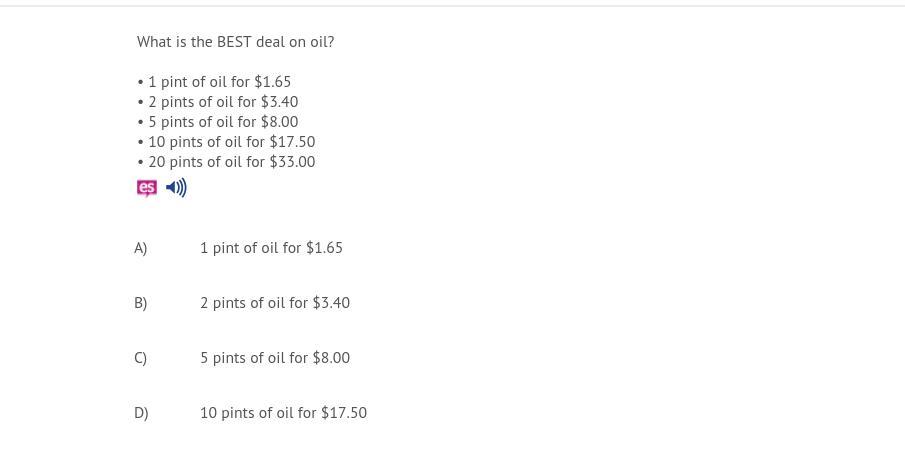Choose answer D text "10 pints of oil for $17.50"
This screenshot has width=905, height=455.
[283, 413]
